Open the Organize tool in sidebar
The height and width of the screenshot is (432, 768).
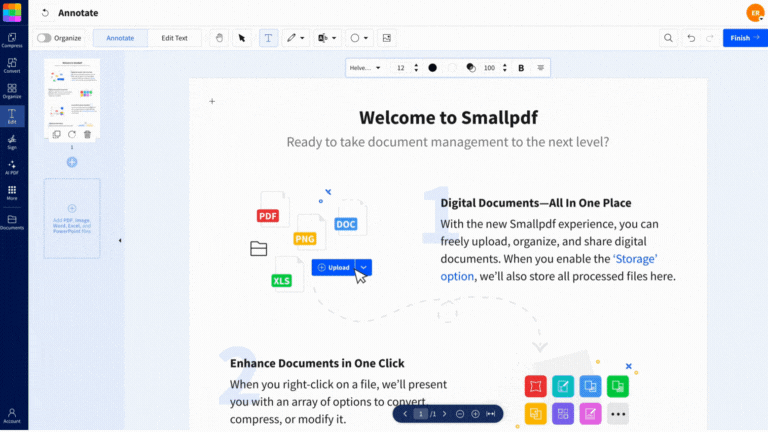coord(12,91)
